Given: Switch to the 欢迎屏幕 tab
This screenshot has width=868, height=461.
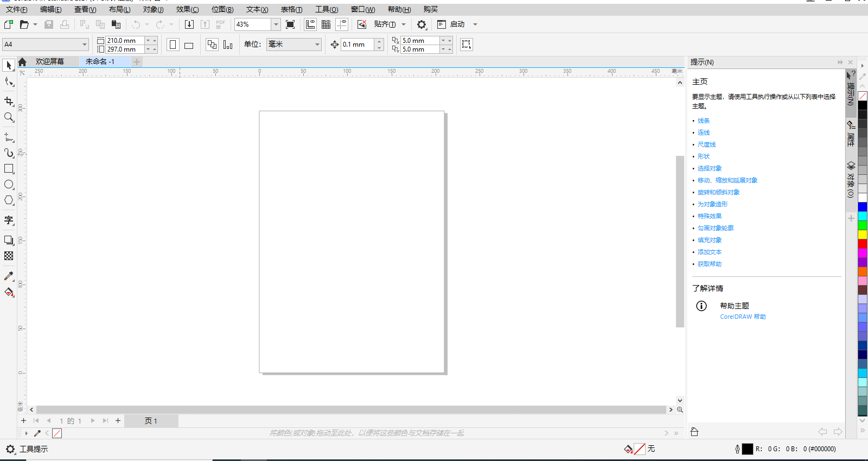Looking at the screenshot, I should click(x=50, y=62).
